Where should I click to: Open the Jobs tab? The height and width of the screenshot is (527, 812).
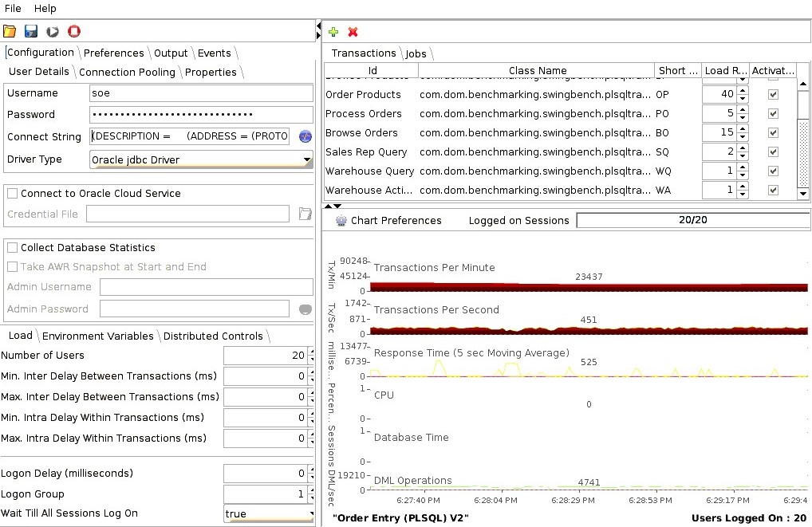(416, 53)
